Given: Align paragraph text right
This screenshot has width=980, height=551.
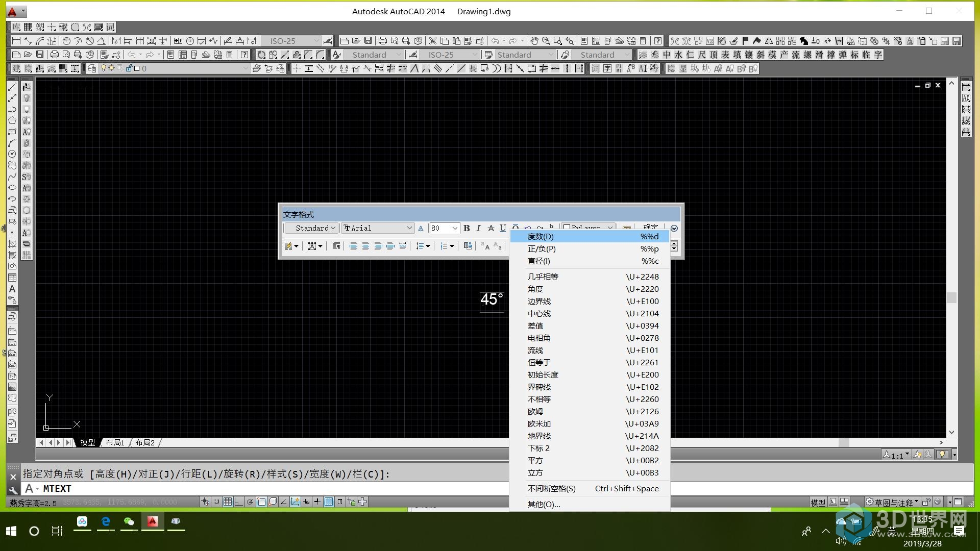Looking at the screenshot, I should (378, 246).
